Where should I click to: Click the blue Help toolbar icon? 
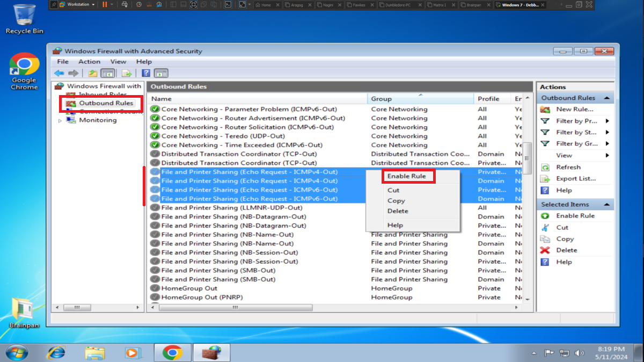coord(146,73)
